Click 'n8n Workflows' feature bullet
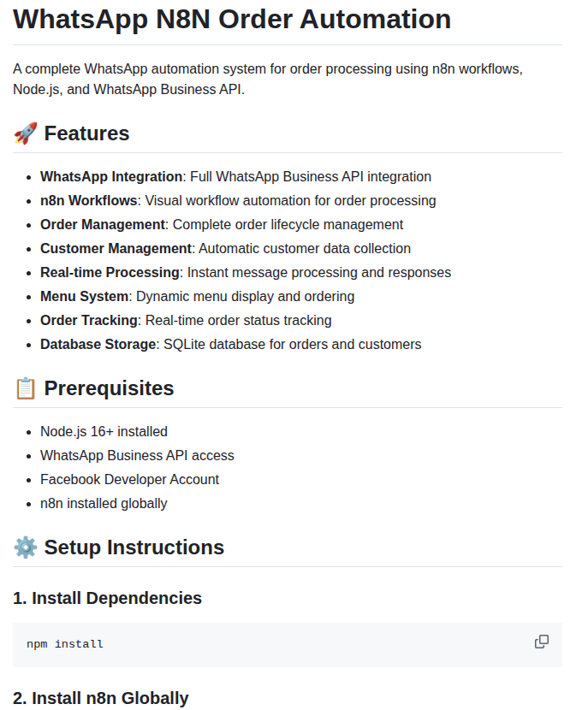 [238, 200]
